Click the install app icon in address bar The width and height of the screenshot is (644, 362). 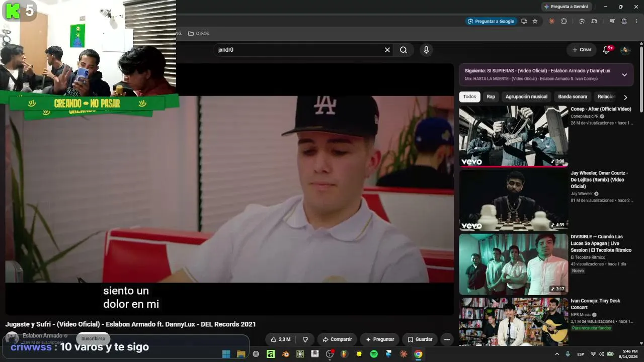pos(524,21)
